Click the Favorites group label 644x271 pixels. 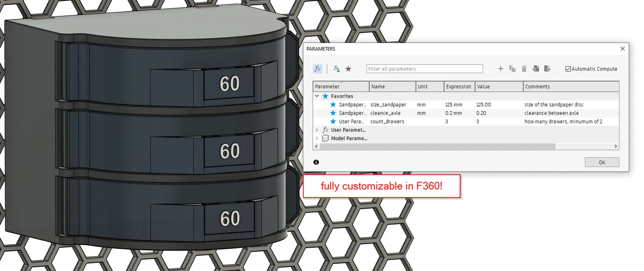point(342,96)
